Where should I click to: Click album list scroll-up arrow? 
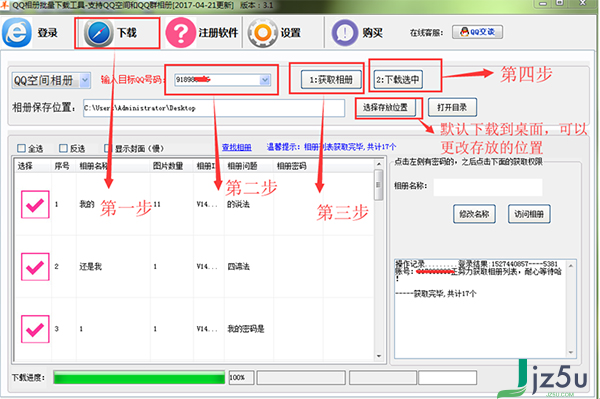(x=378, y=164)
